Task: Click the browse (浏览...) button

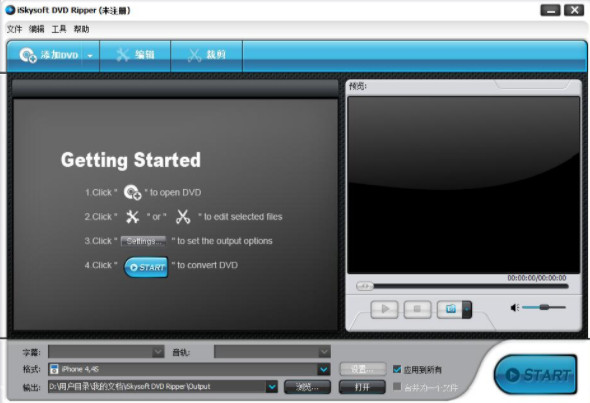Action: [307, 387]
